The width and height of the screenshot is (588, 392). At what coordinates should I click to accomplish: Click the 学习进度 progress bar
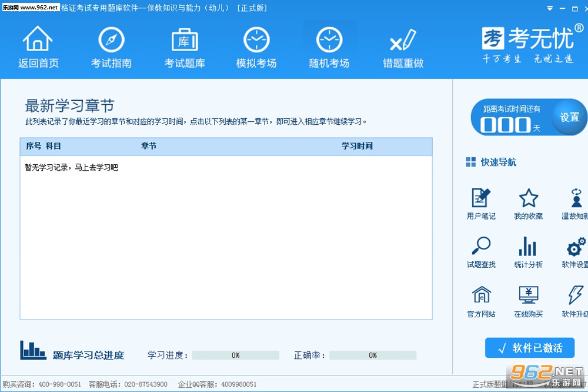236,355
